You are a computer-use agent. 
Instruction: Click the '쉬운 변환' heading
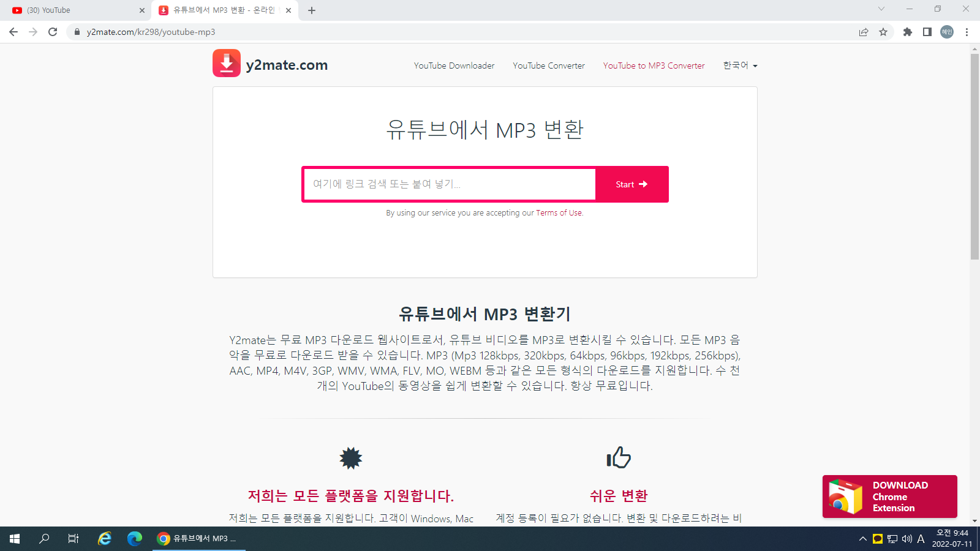click(619, 496)
